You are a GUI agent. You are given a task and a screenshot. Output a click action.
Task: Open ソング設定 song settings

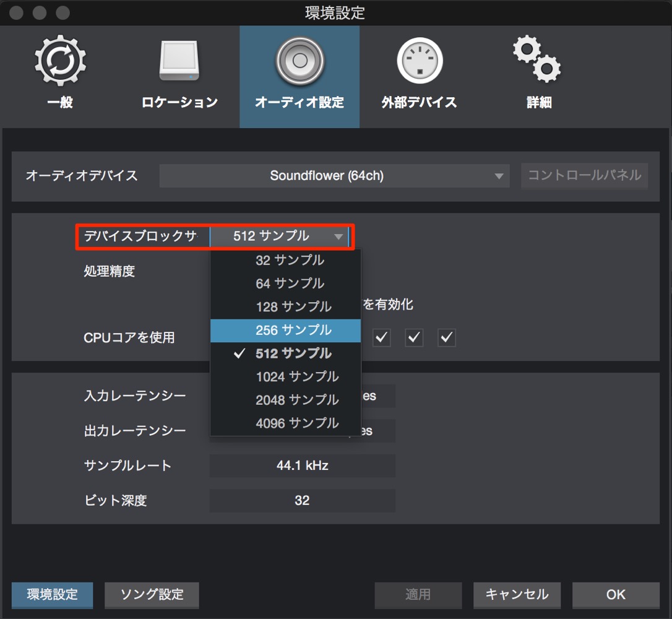tap(152, 595)
